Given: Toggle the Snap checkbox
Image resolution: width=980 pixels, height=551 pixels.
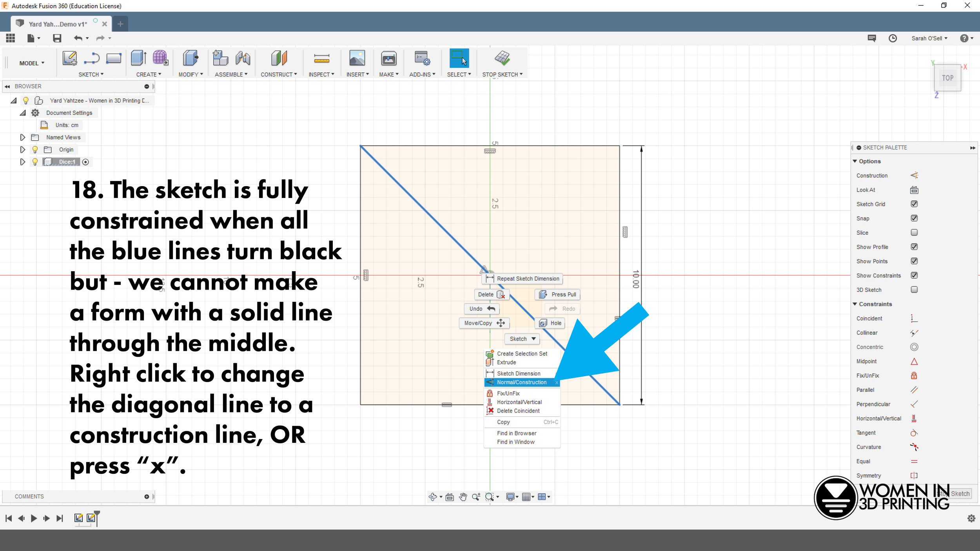Looking at the screenshot, I should pos(914,218).
